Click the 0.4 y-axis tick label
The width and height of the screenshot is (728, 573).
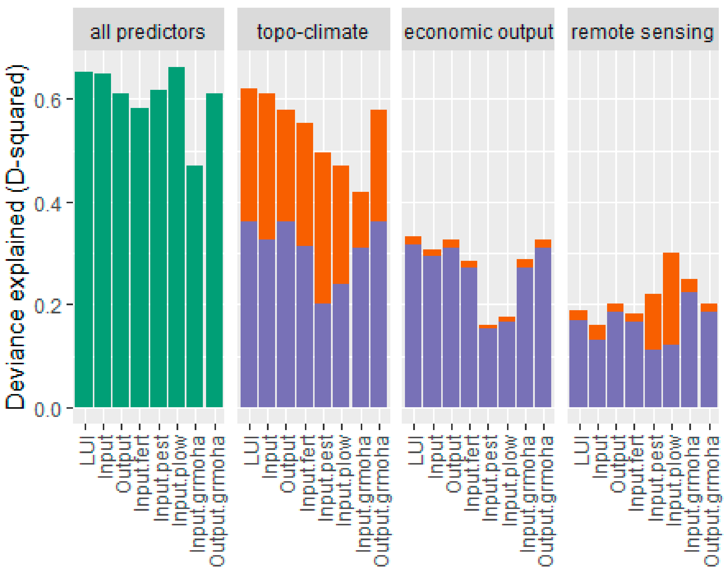point(48,203)
